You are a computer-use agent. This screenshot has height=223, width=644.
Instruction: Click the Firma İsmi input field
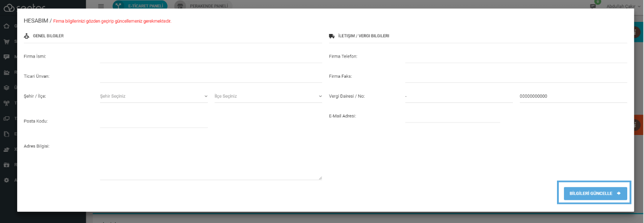click(x=211, y=56)
